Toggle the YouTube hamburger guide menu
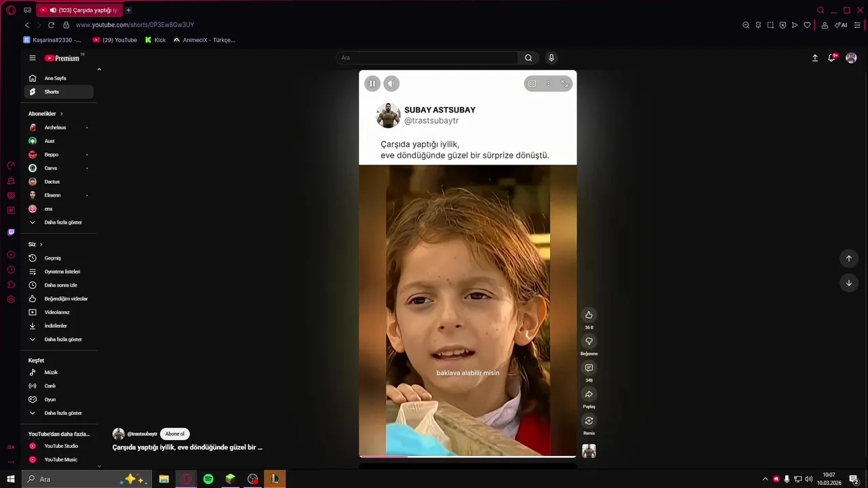This screenshot has height=488, width=868. (x=32, y=58)
